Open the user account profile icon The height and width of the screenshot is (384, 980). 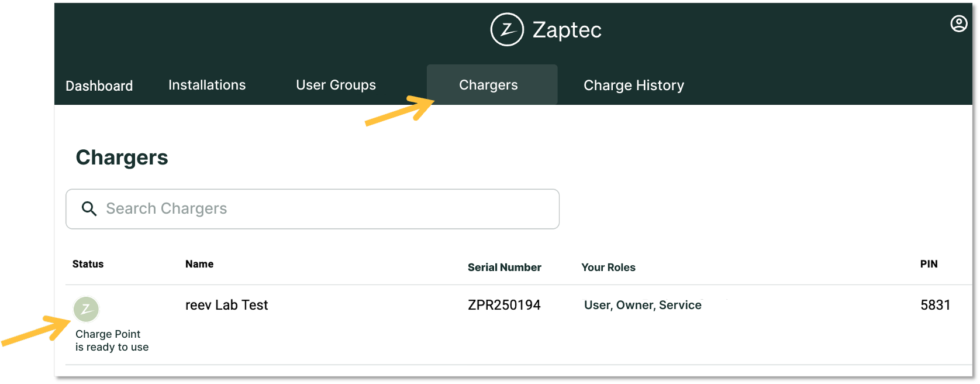coord(958,24)
